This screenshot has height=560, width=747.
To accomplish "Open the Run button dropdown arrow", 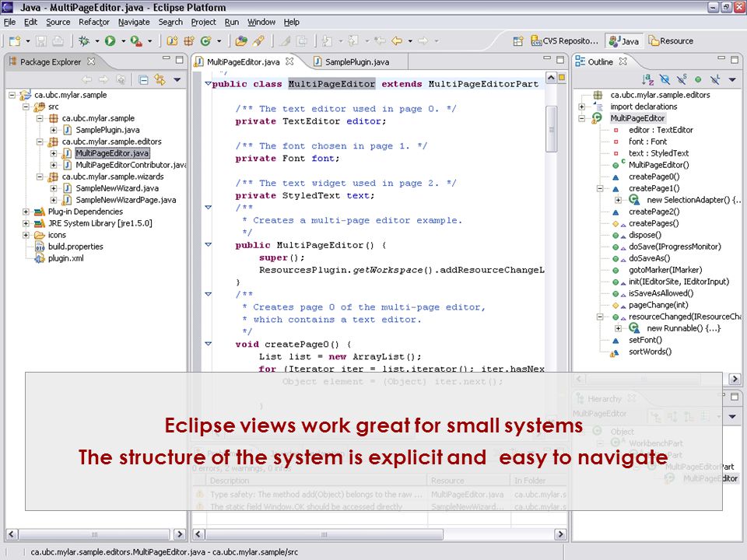I will click(123, 41).
